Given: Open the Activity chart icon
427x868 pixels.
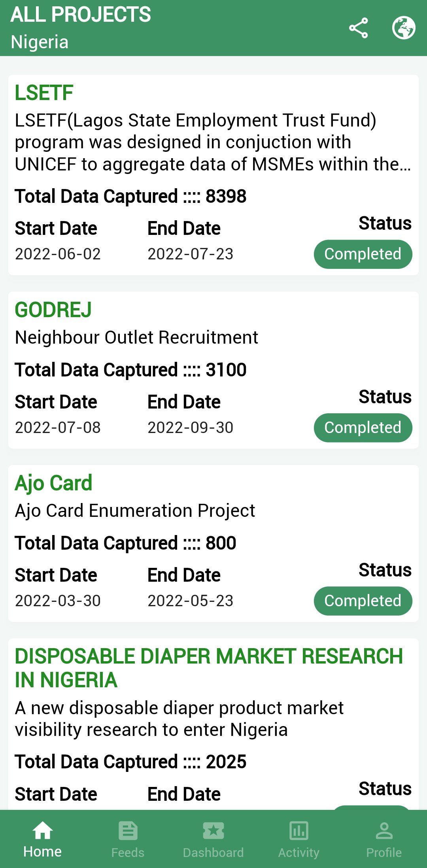Looking at the screenshot, I should 299,830.
